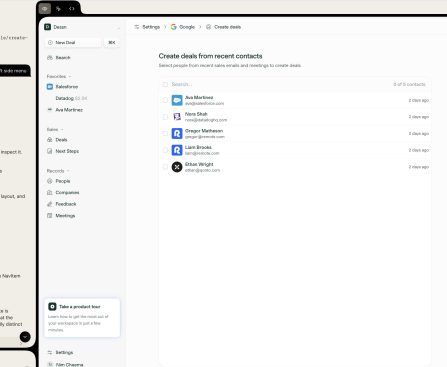This screenshot has width=447, height=367.
Task: Select the Ethan Wright checkbox
Action: pyautogui.click(x=165, y=167)
